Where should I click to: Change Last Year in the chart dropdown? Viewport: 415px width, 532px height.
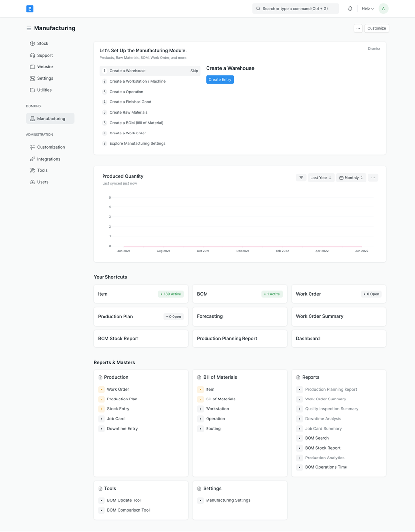coord(320,177)
